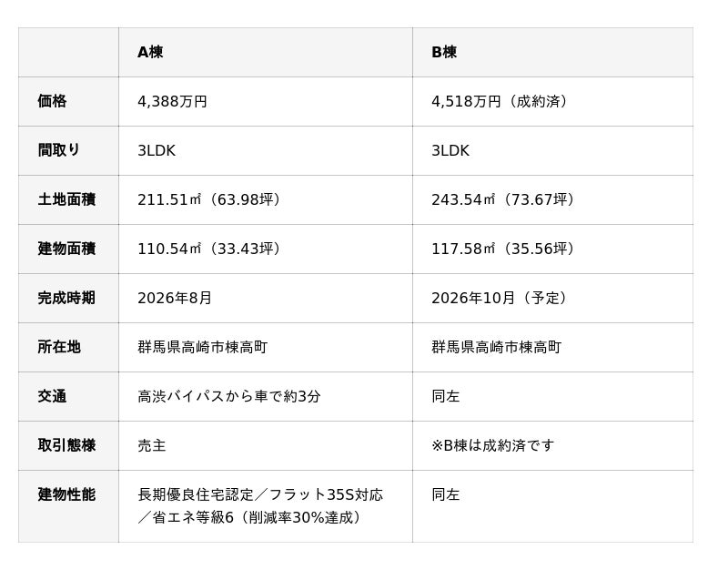The width and height of the screenshot is (728, 570).
Task: Select the 所在地 row label
Action: click(59, 347)
